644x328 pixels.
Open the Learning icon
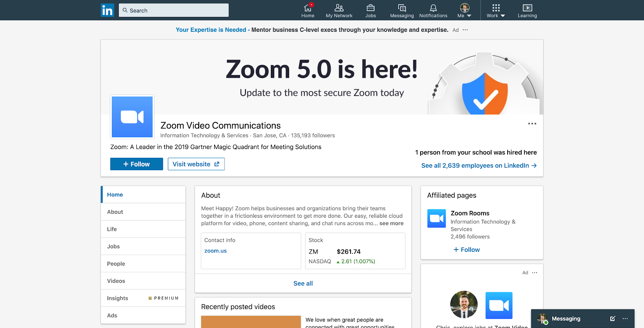[527, 10]
